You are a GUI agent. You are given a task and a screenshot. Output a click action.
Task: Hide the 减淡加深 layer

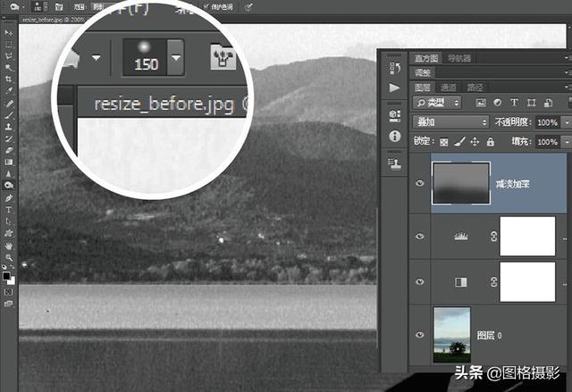(x=419, y=183)
